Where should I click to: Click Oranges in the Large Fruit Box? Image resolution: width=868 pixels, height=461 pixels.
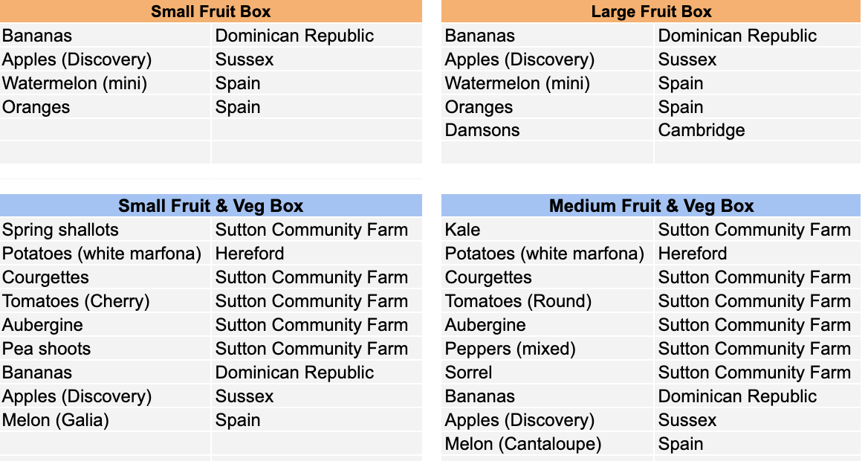click(548, 107)
